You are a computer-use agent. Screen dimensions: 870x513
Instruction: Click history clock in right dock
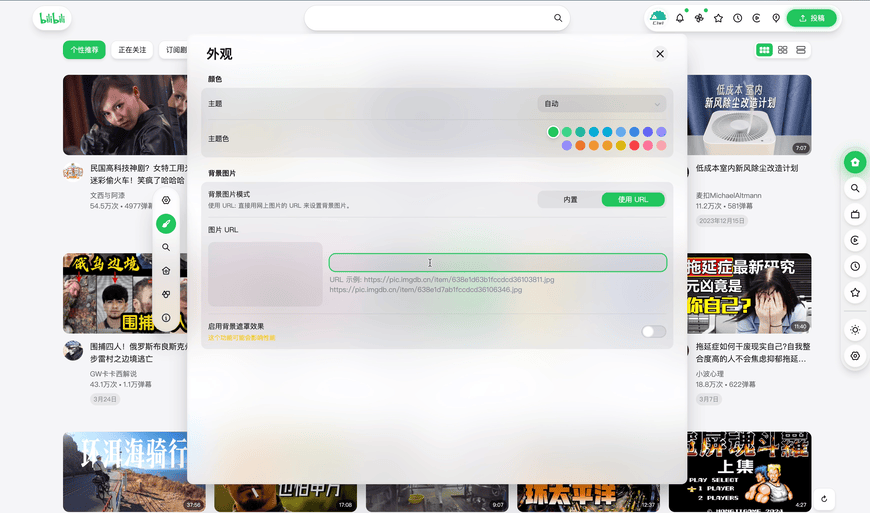(855, 266)
